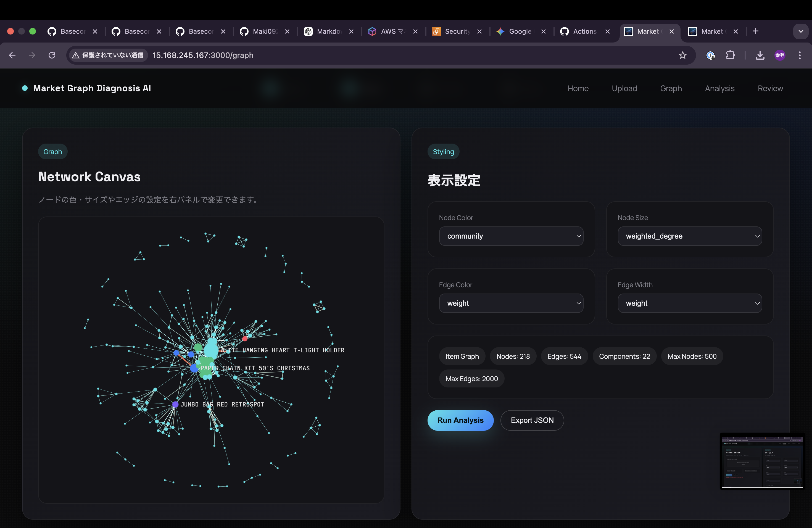The height and width of the screenshot is (528, 812).
Task: Click the JUMBO BAG RED RETROSPOT node
Action: [x=175, y=405]
